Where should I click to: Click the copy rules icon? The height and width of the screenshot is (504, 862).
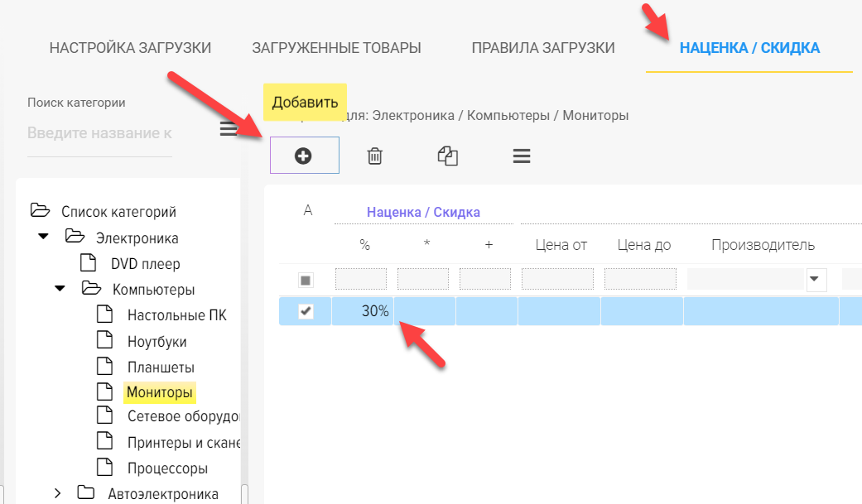[x=447, y=156]
